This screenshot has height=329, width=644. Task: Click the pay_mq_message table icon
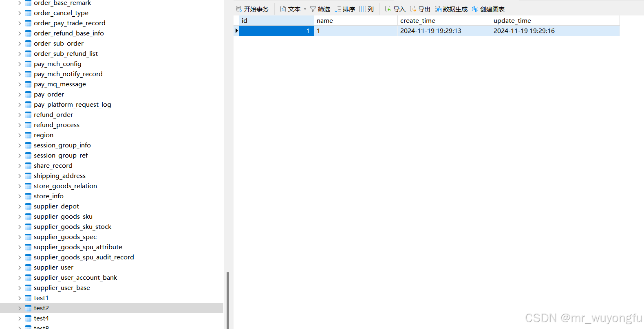pyautogui.click(x=28, y=84)
